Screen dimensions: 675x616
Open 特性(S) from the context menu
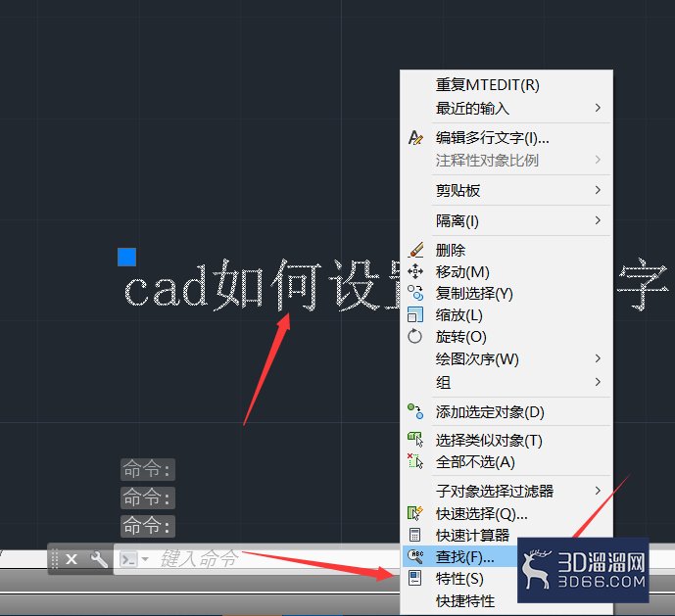click(x=459, y=578)
